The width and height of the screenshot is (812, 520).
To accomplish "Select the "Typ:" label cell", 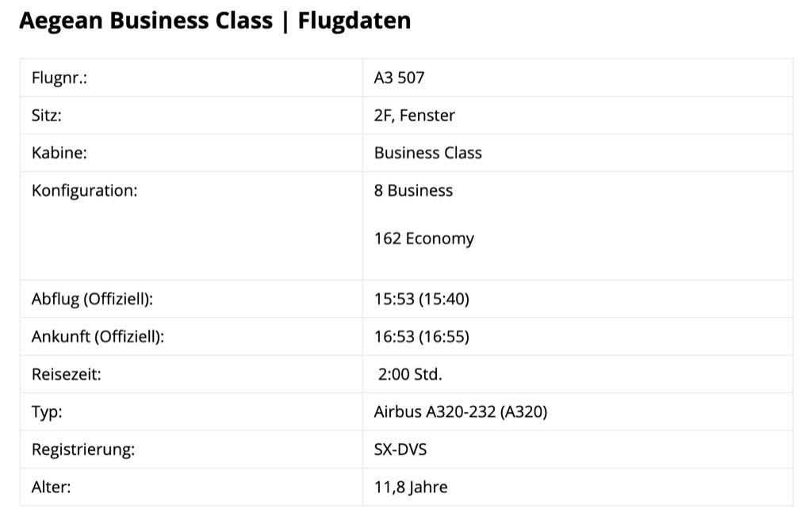I will click(47, 412).
